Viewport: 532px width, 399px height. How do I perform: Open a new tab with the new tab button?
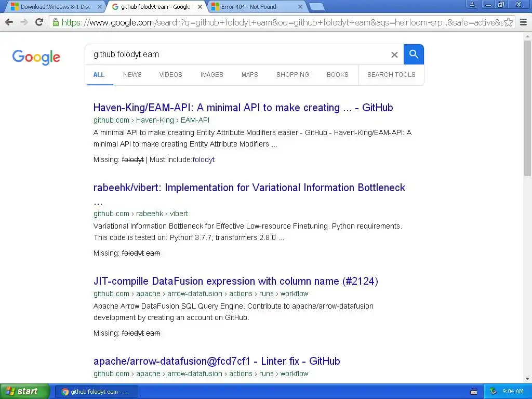click(x=317, y=6)
